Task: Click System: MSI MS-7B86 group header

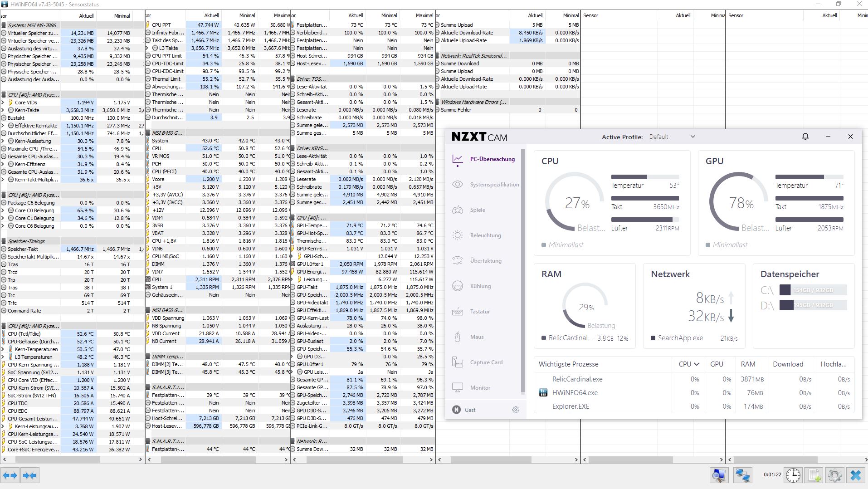Action: pyautogui.click(x=72, y=25)
